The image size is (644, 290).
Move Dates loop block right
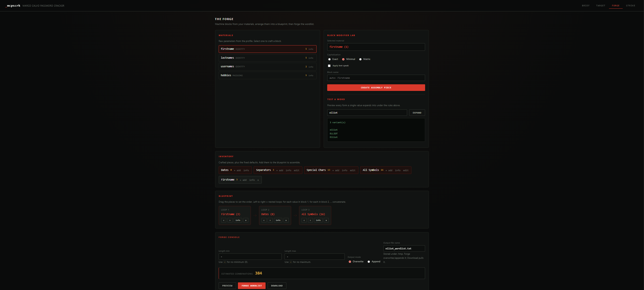pos(270,220)
